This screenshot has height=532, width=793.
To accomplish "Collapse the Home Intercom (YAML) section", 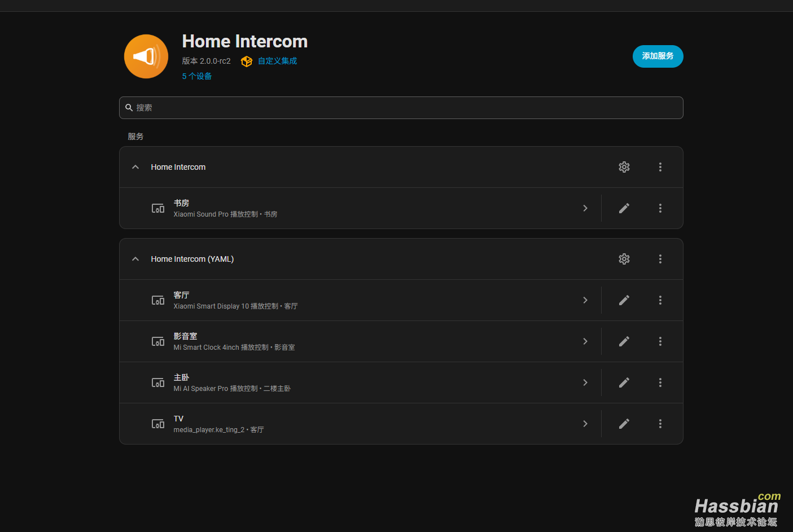I will click(x=135, y=259).
